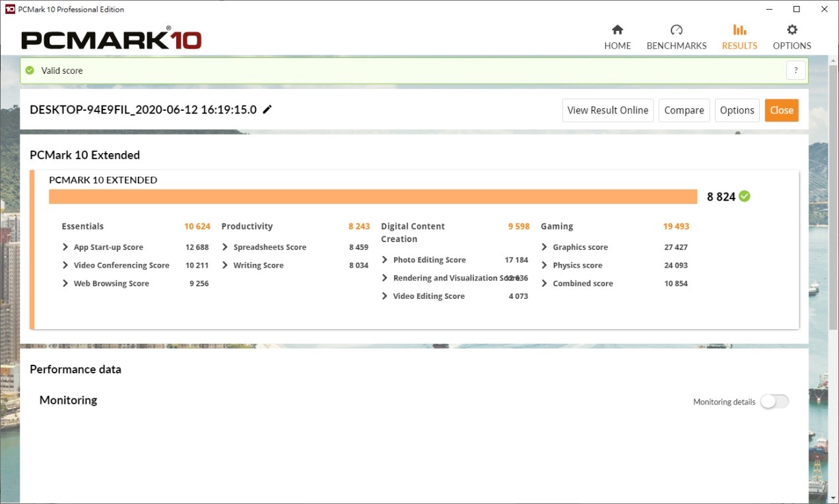The image size is (839, 504).
Task: Click the orange overall score bar
Action: (373, 197)
